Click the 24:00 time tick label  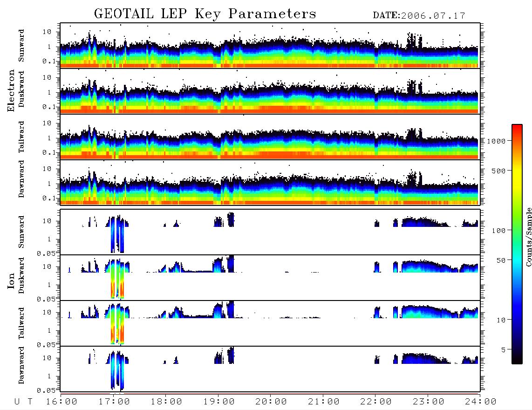point(481,402)
